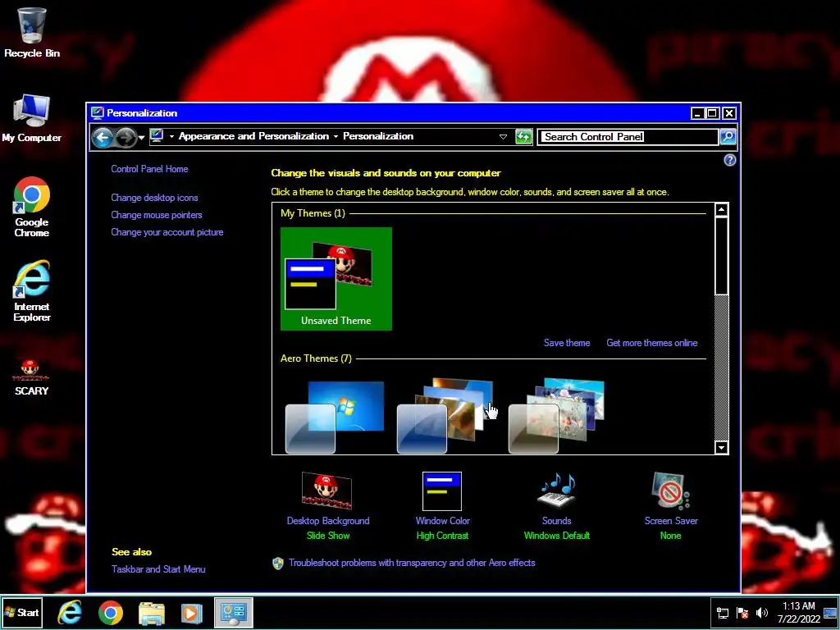Image resolution: width=840 pixels, height=630 pixels.
Task: Select Internet Explorer desktop shortcut
Action: click(32, 291)
